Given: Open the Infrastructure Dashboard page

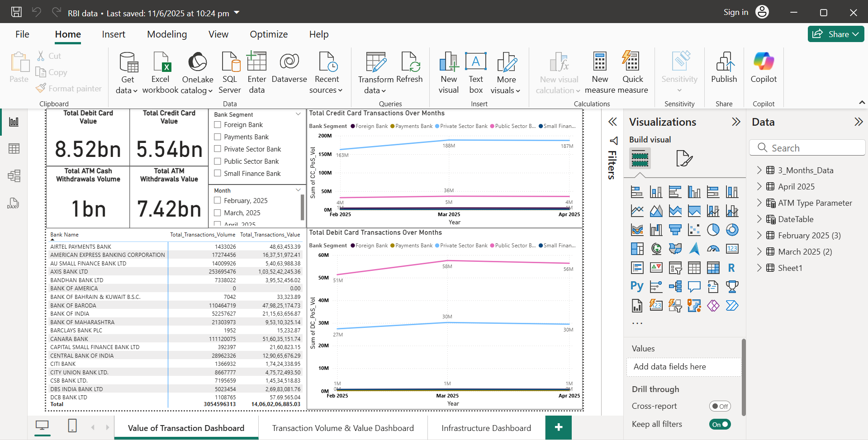Looking at the screenshot, I should [486, 428].
